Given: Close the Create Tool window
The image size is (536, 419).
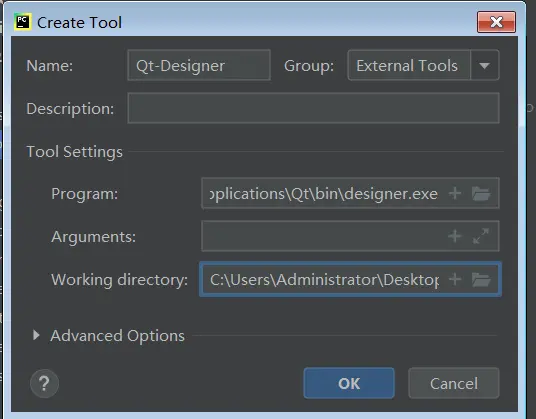Looking at the screenshot, I should click(496, 22).
